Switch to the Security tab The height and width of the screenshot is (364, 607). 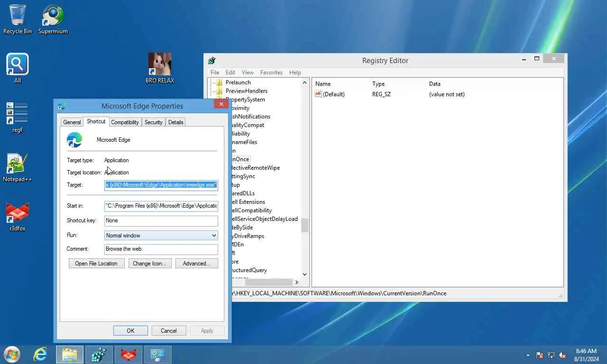coord(153,122)
